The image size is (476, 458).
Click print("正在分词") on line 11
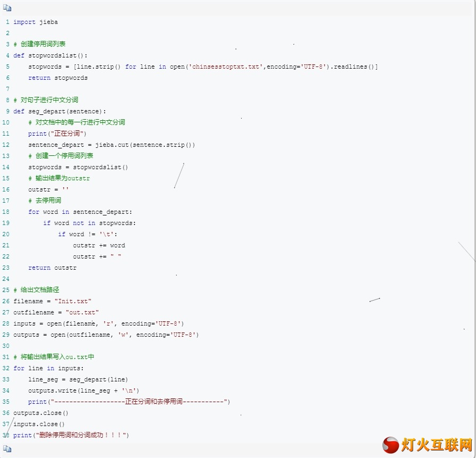click(x=58, y=134)
